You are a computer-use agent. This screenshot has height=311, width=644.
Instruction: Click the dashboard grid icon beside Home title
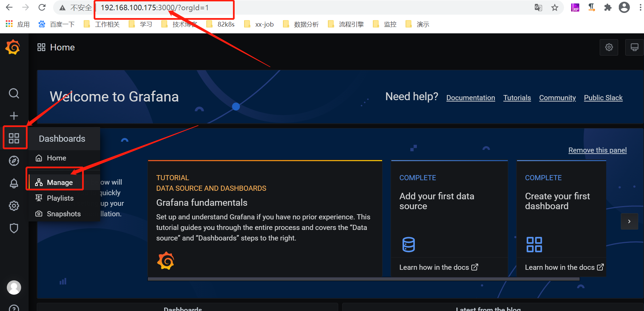coord(41,47)
